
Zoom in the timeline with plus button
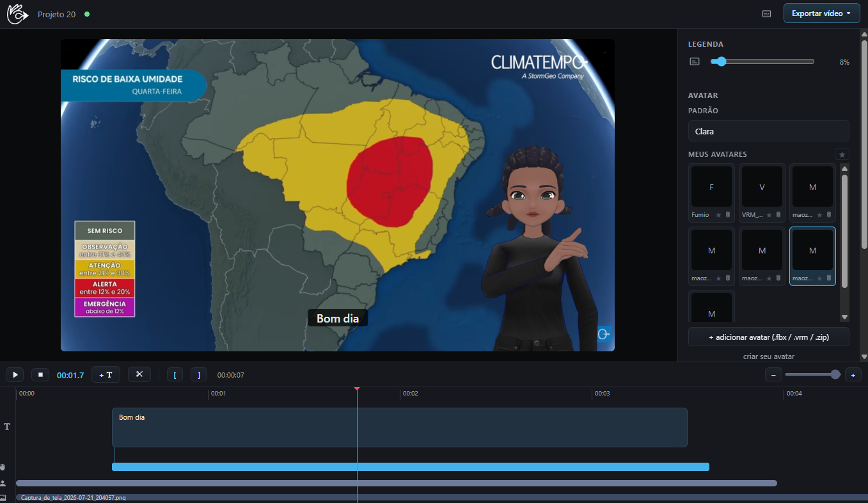pyautogui.click(x=853, y=375)
